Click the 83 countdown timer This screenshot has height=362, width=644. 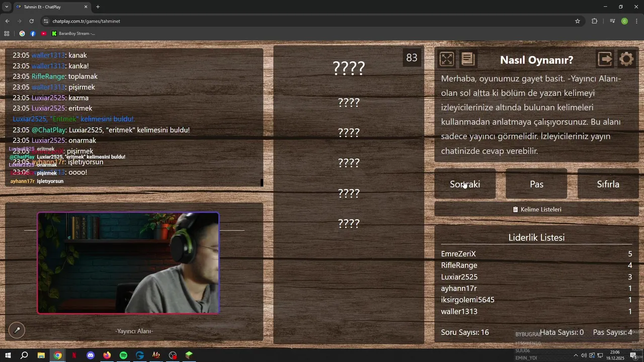(412, 58)
